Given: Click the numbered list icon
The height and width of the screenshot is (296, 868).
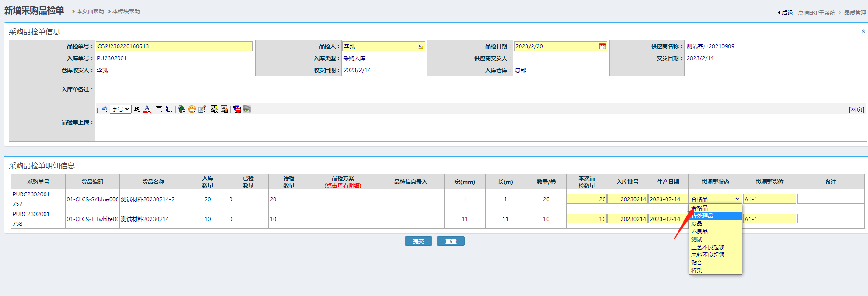Looking at the screenshot, I should click(169, 109).
